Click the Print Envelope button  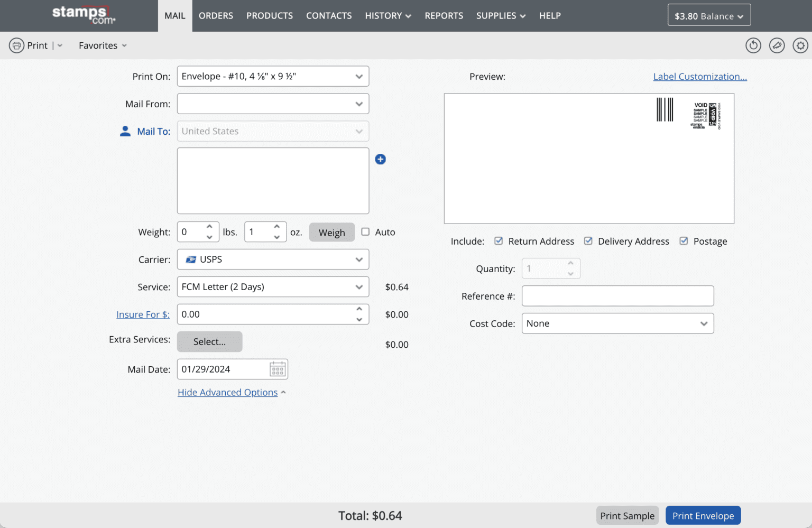[x=703, y=515]
